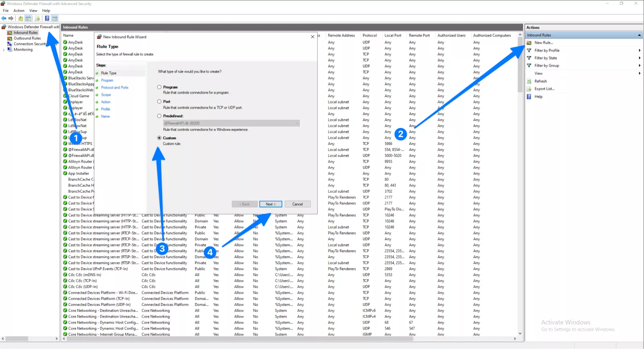Click the Up One Level folder icon
Image resolution: width=644 pixels, height=349 pixels.
click(21, 19)
